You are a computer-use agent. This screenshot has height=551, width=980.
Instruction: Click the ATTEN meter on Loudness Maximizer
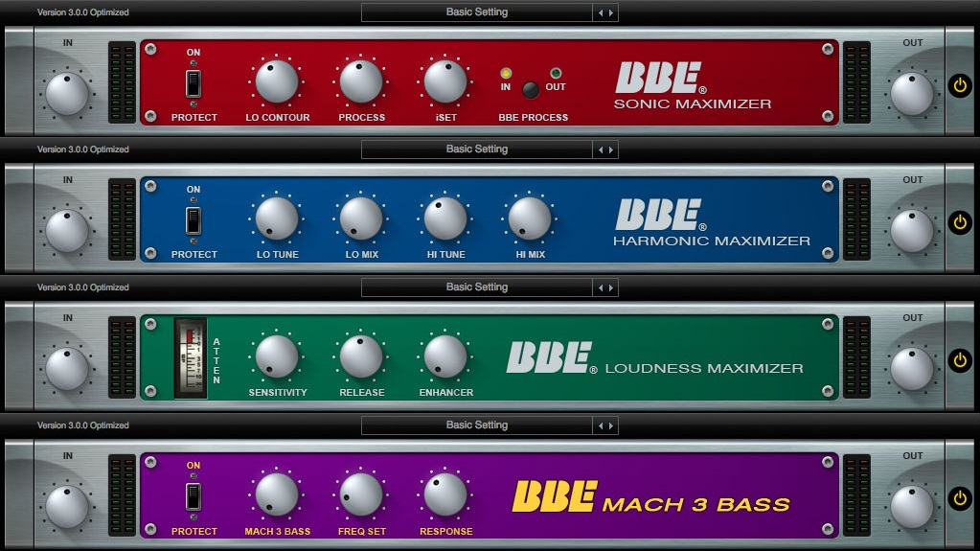click(191, 358)
